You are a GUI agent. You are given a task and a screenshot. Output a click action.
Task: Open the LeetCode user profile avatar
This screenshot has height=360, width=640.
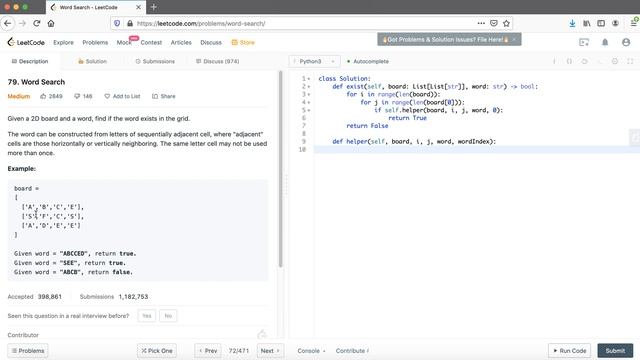click(x=626, y=42)
